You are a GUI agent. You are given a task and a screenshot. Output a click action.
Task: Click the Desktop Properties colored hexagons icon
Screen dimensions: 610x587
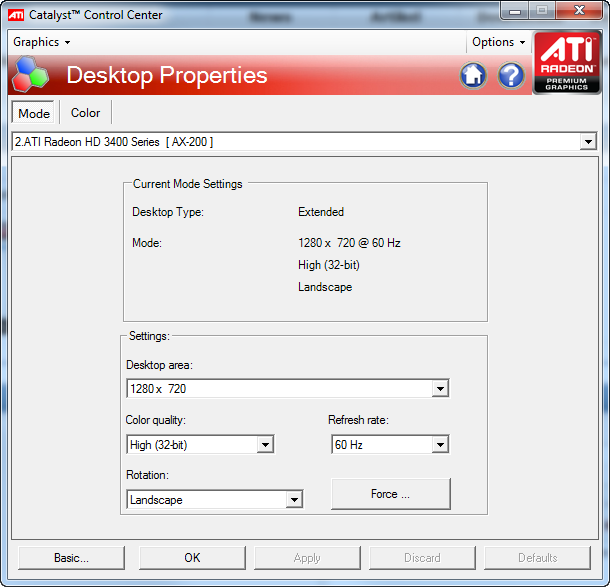30,75
